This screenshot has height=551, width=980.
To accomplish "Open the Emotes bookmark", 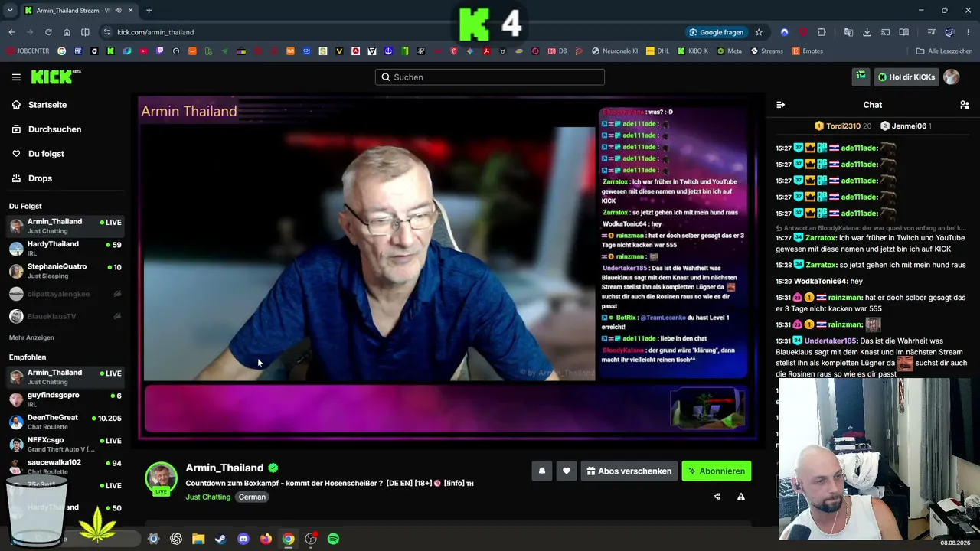I will point(807,51).
